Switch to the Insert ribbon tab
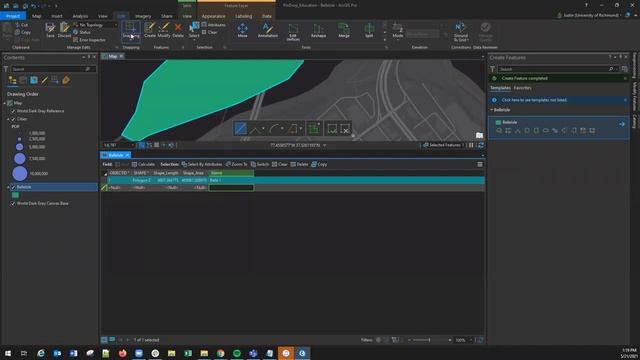 [57, 16]
